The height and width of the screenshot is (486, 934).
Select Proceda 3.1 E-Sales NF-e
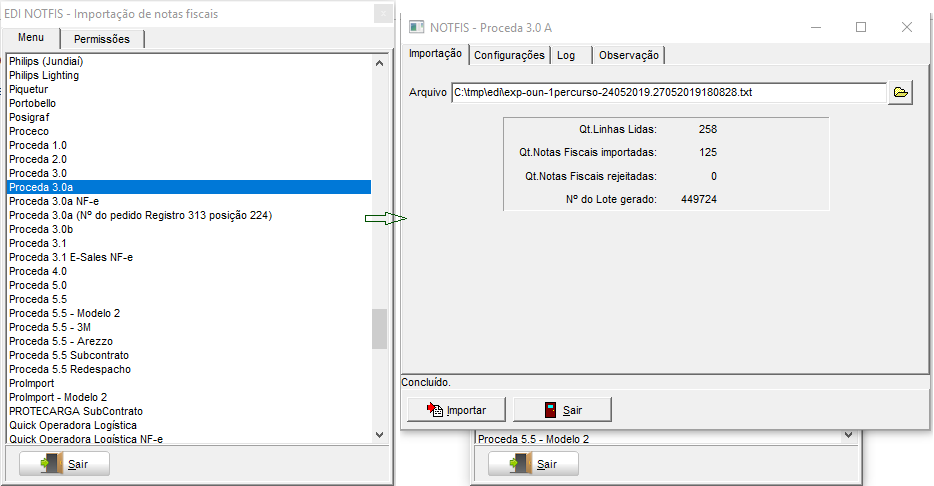coord(189,257)
